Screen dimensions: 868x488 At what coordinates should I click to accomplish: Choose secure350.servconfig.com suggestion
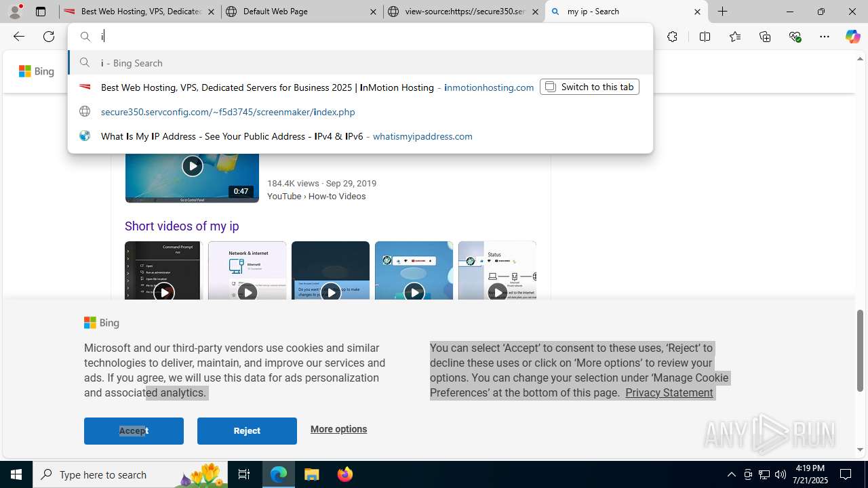click(360, 111)
